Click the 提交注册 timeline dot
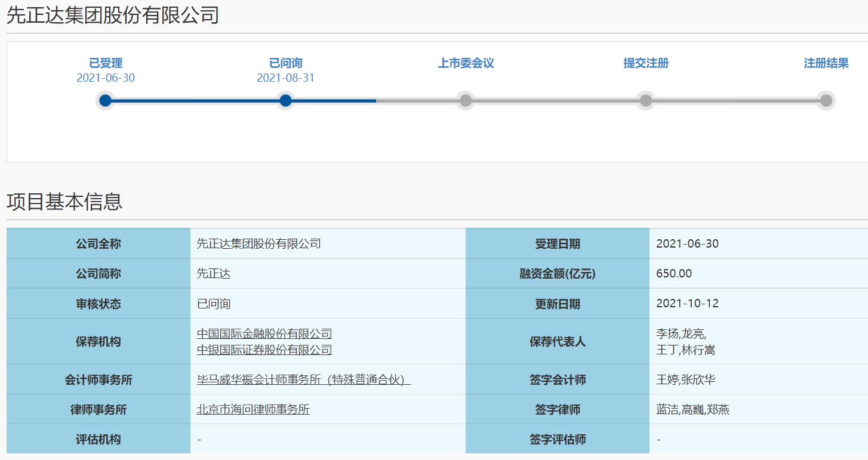Screen dimensions: 868x460 coord(646,100)
